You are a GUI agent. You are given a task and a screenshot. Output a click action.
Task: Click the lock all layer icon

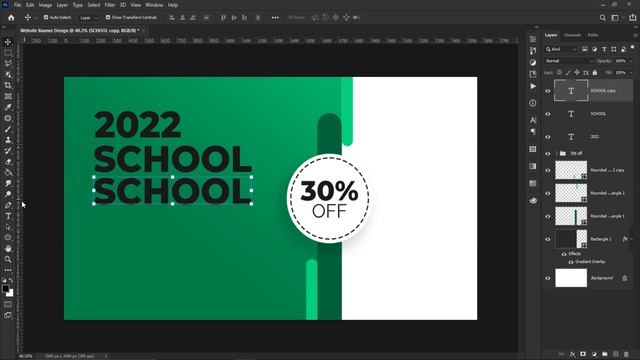tap(595, 73)
